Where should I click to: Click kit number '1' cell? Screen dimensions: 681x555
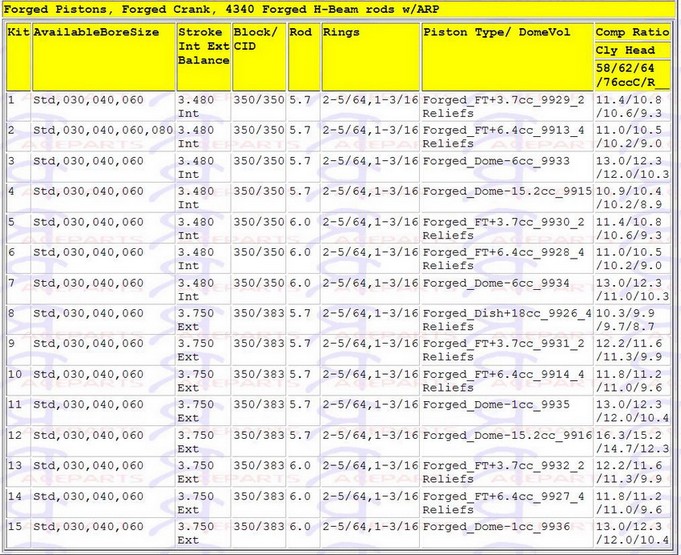click(19, 106)
